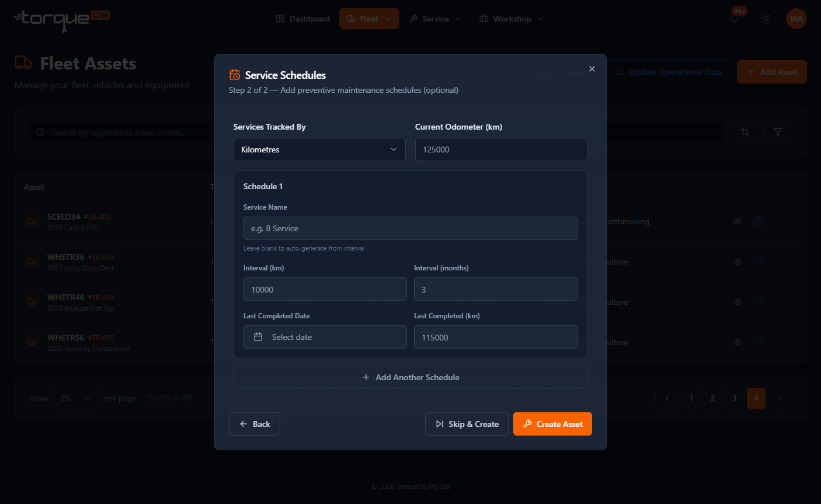
Task: Close the Service Schedules dialog
Action: [x=592, y=69]
